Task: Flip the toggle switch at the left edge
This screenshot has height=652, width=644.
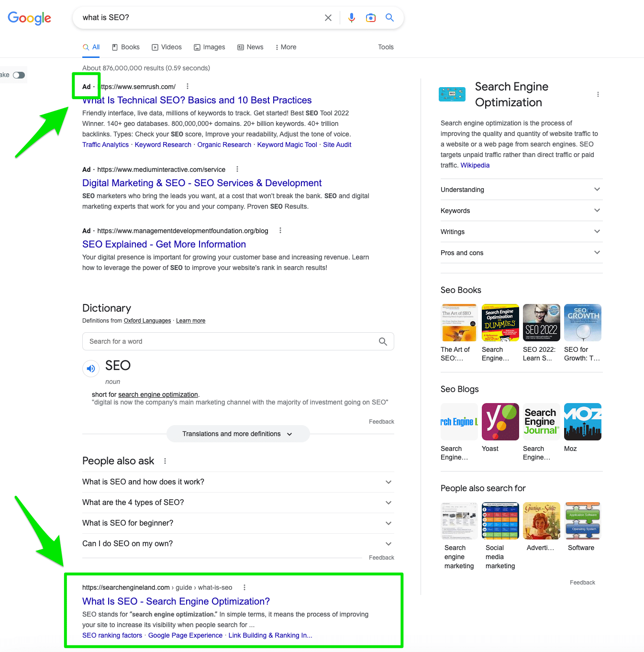Action: pyautogui.click(x=18, y=75)
